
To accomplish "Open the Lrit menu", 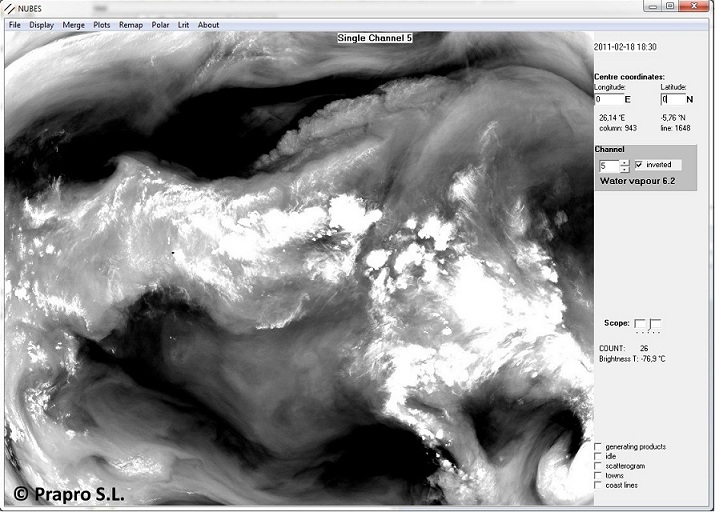I will (183, 24).
